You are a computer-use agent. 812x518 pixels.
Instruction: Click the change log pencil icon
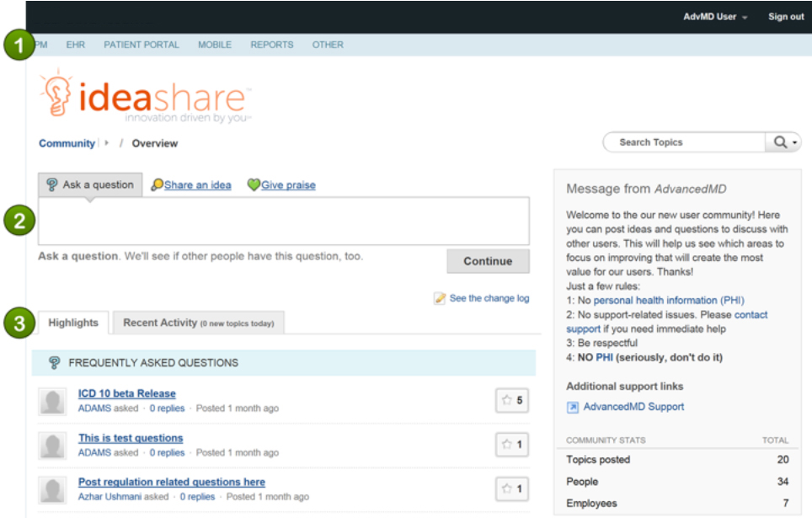(x=440, y=298)
